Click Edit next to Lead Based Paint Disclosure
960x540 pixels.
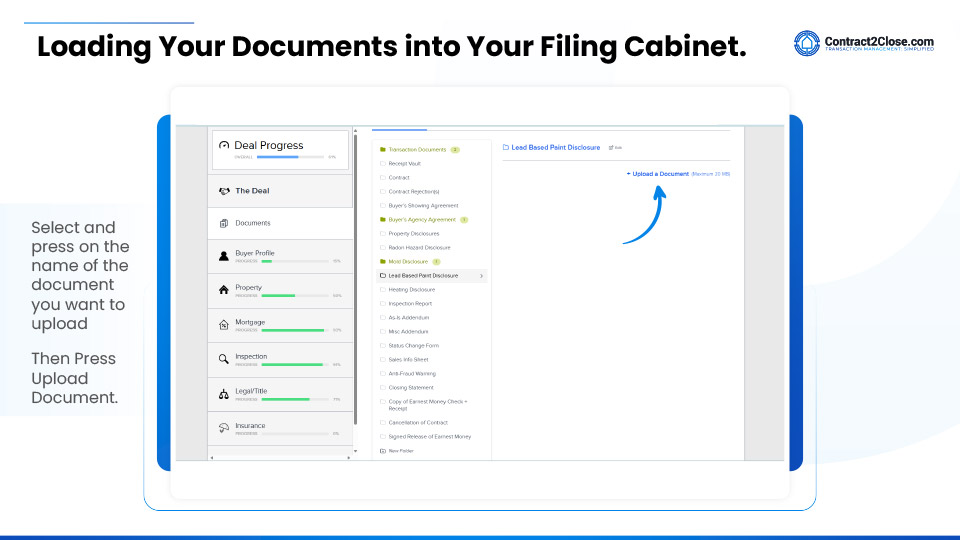(x=616, y=147)
